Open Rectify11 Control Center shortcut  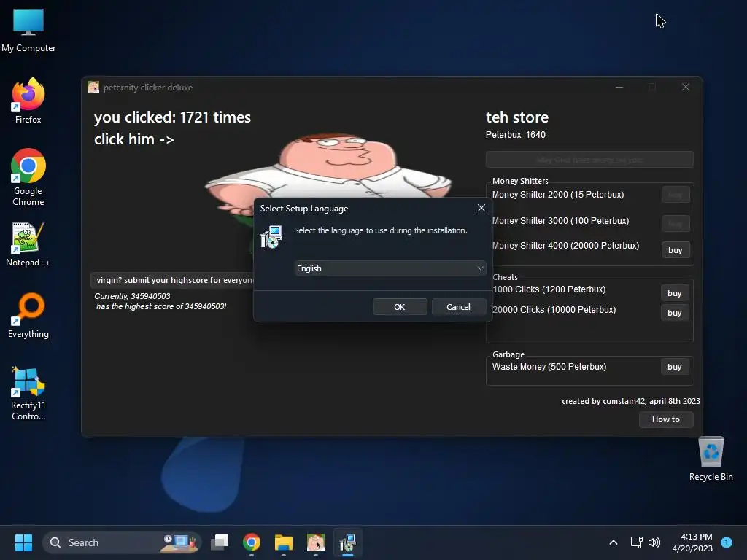point(28,393)
